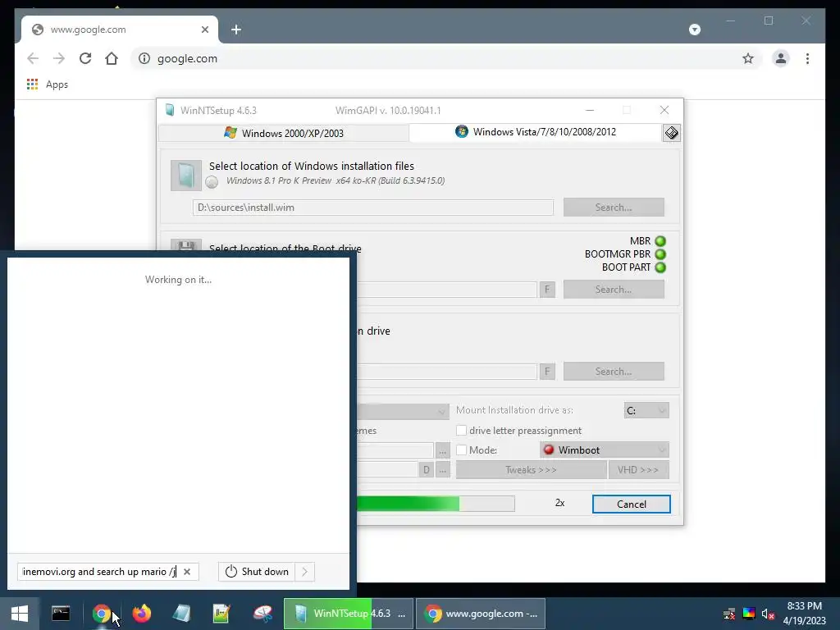This screenshot has height=630, width=840.
Task: Toggle the Mode checkbox
Action: 461,450
